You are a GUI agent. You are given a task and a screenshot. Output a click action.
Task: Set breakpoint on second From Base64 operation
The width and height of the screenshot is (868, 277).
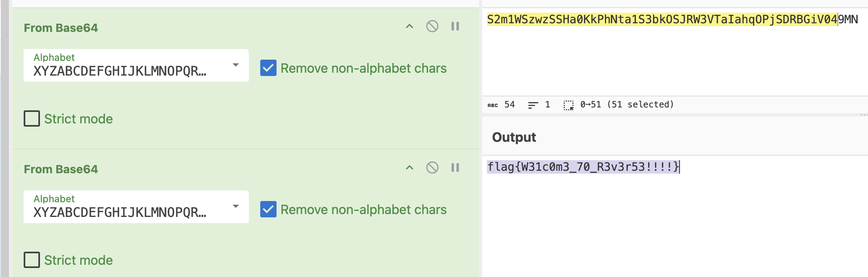(455, 168)
